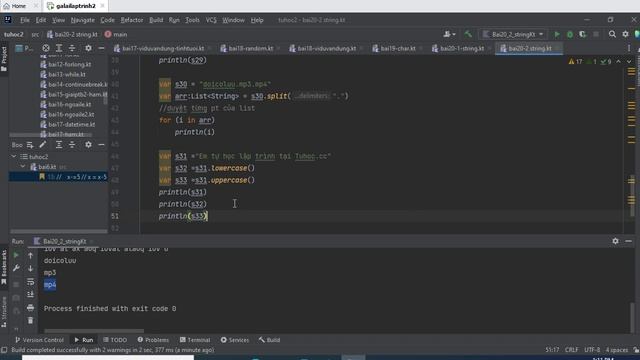Open the TODO tool window
640x360 pixels.
115,340
